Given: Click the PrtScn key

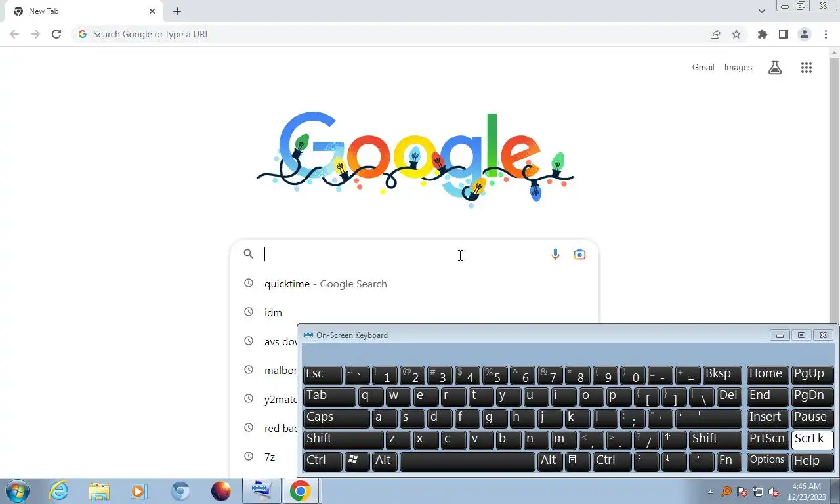Looking at the screenshot, I should tap(768, 439).
